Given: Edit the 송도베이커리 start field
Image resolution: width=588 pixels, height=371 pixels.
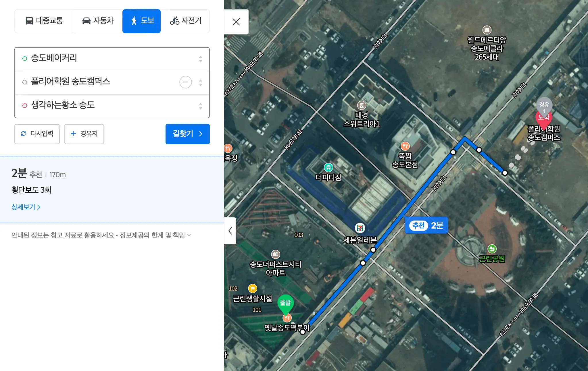Looking at the screenshot, I should 112,59.
